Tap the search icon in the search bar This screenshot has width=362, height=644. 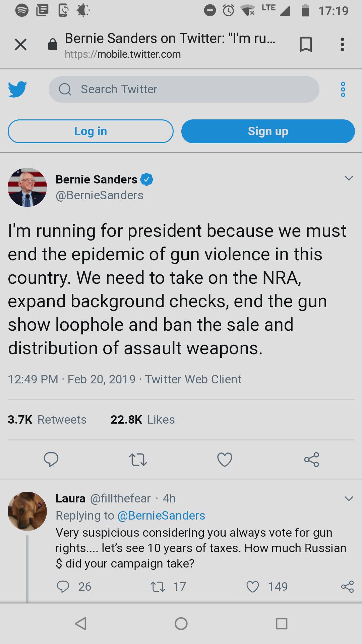coord(66,89)
